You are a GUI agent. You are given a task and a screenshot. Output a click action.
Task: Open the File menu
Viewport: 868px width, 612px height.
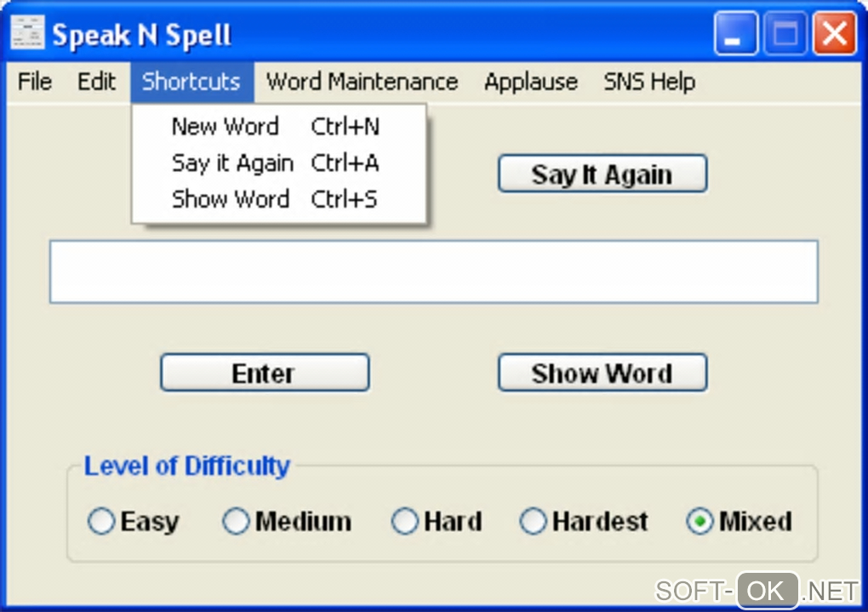[x=35, y=82]
